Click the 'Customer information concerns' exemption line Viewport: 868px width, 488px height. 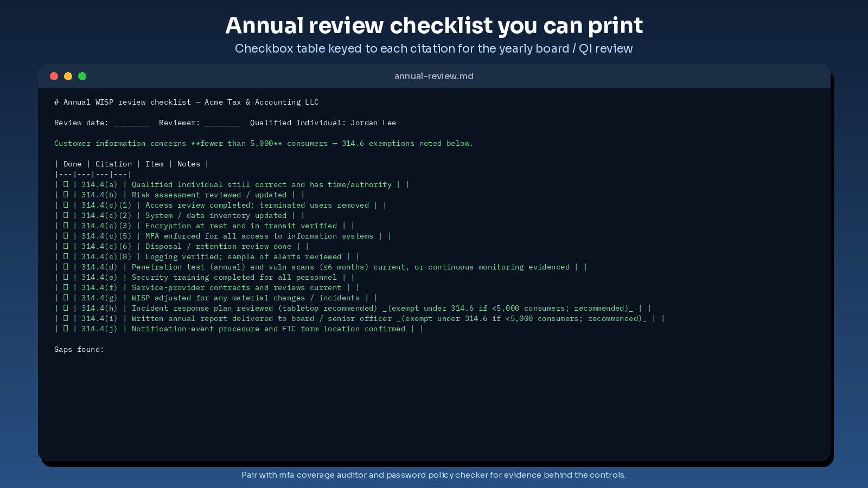click(x=264, y=143)
